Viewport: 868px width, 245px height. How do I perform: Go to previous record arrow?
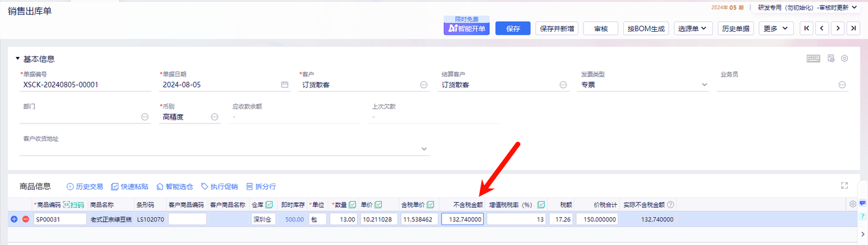tap(822, 29)
